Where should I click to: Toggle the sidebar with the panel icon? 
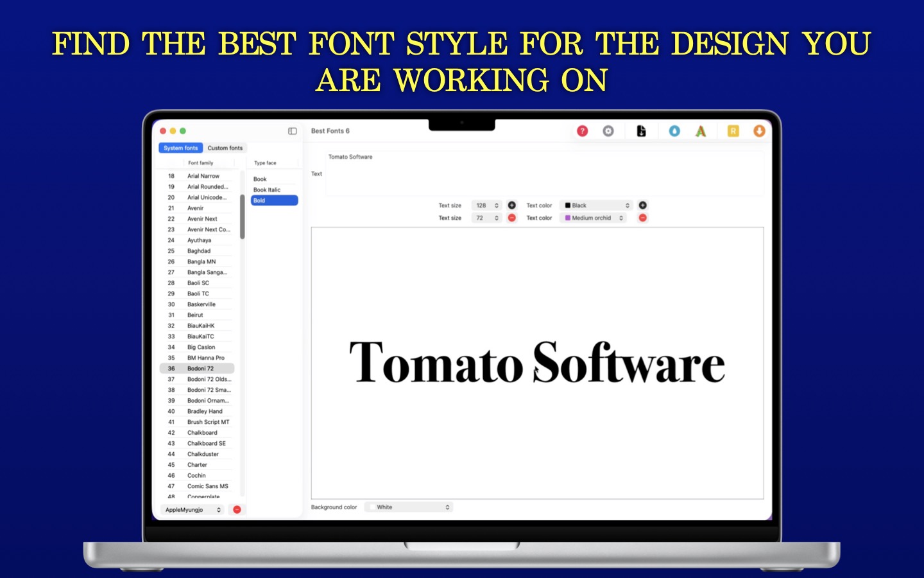pos(293,131)
